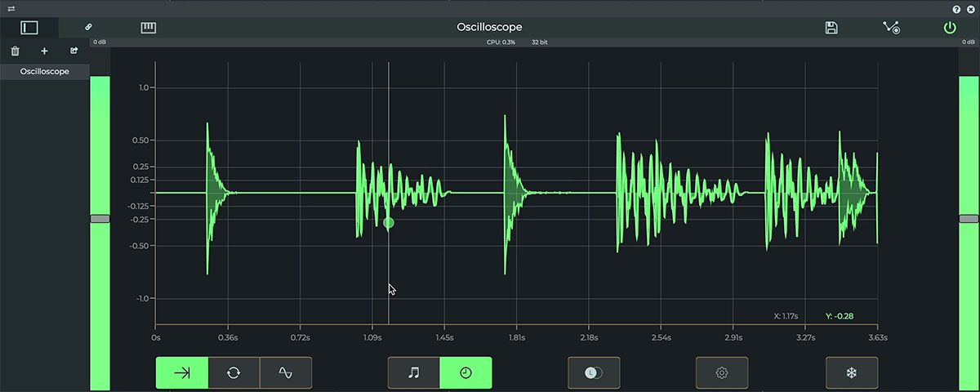The image size is (980, 392).
Task: Select the arrow-to-bar scroll mode button
Action: tap(182, 372)
